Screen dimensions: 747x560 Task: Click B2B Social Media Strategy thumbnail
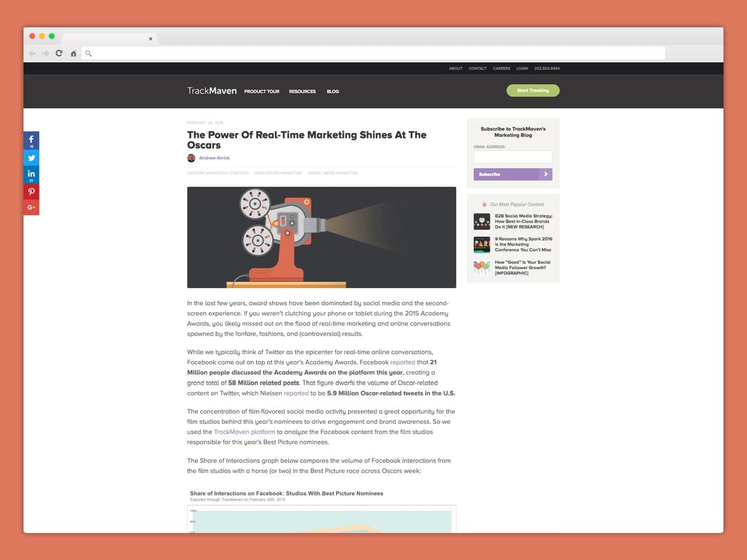[x=482, y=221]
